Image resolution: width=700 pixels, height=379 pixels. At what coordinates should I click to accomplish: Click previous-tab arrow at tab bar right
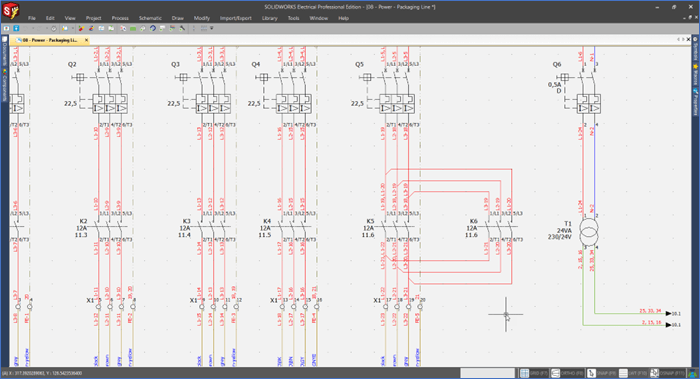point(679,40)
